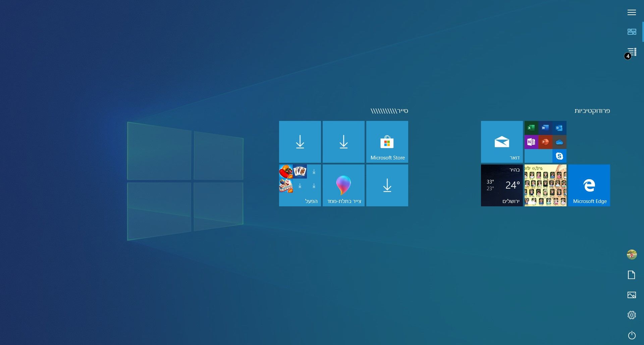
Task: Click the PowerPoint icon in the Office folder
Action: click(x=545, y=142)
